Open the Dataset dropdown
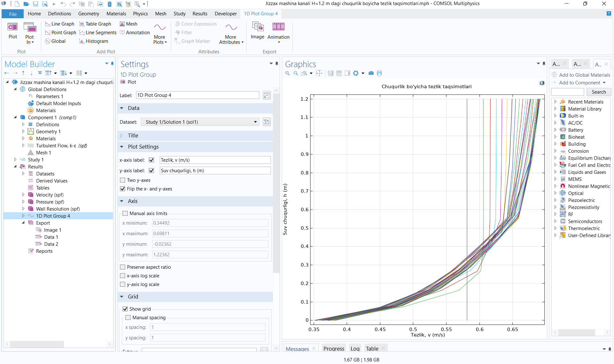The height and width of the screenshot is (364, 614). (200, 122)
